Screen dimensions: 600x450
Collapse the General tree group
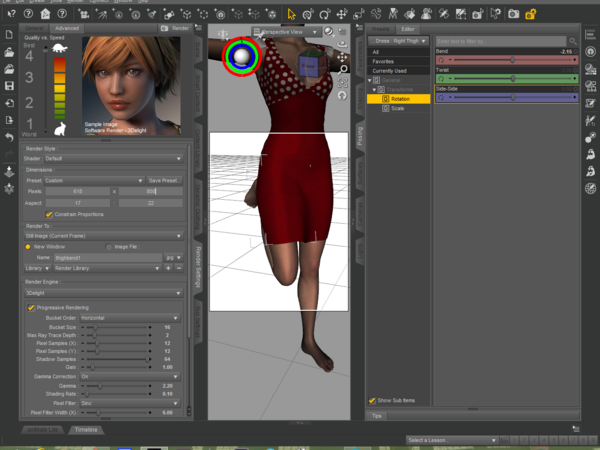click(x=370, y=80)
